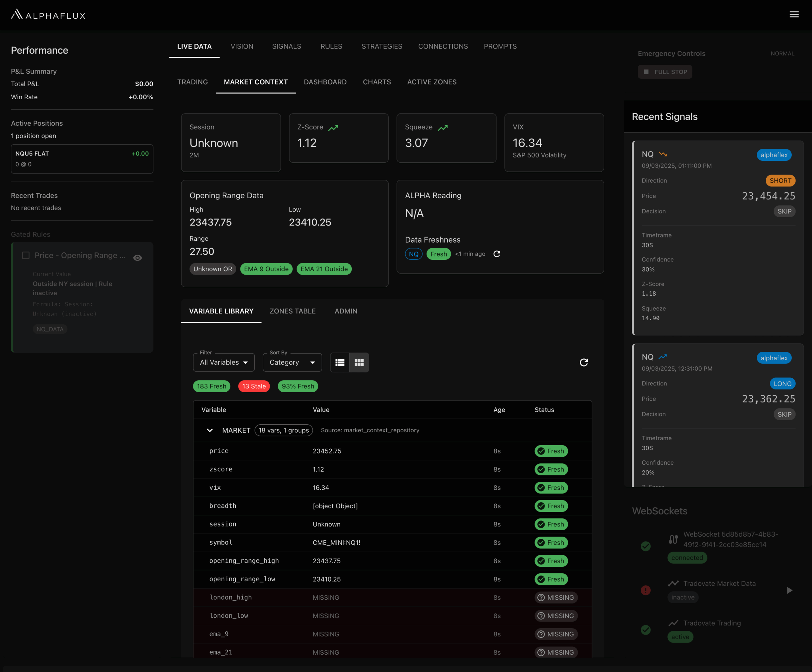Select the NQU5 FLAT position card

click(x=82, y=159)
